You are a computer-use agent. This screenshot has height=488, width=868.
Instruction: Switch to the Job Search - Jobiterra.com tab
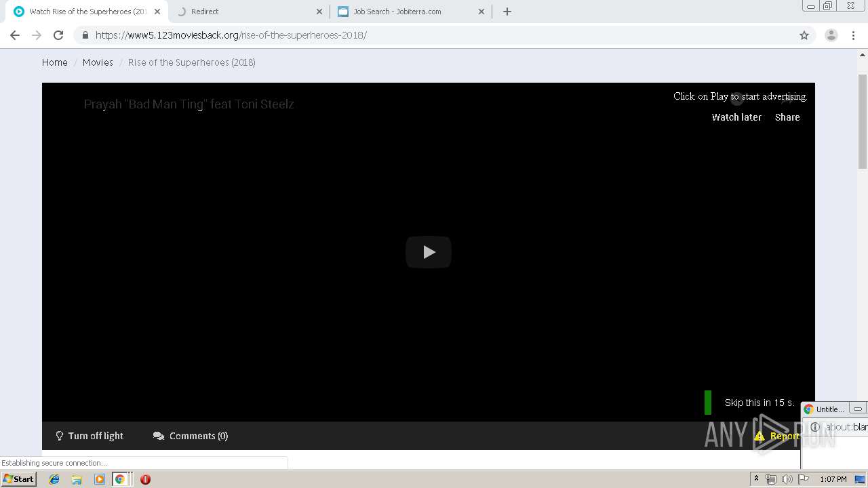(411, 12)
